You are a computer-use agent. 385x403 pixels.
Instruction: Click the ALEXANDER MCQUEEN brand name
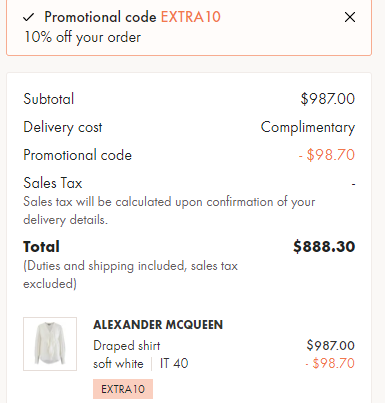pos(158,325)
